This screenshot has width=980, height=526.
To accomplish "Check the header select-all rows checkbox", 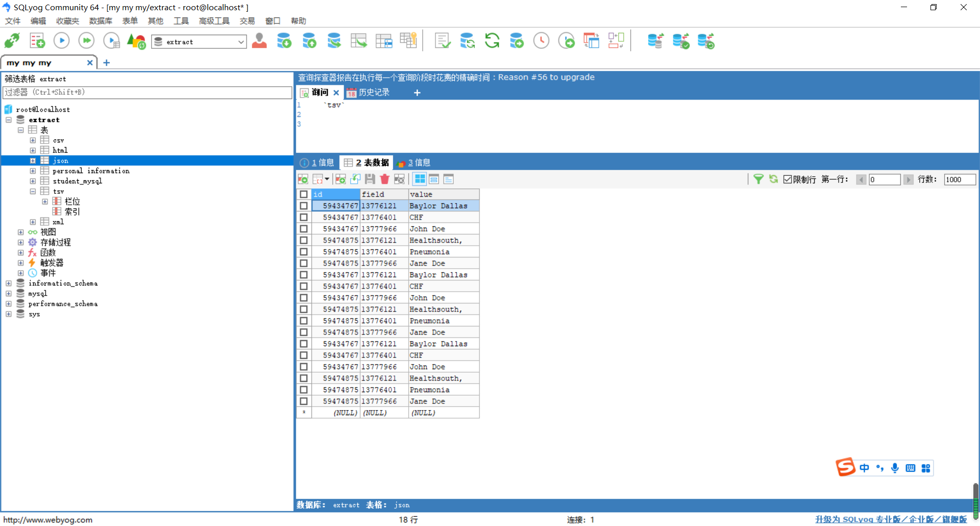I will 304,195.
